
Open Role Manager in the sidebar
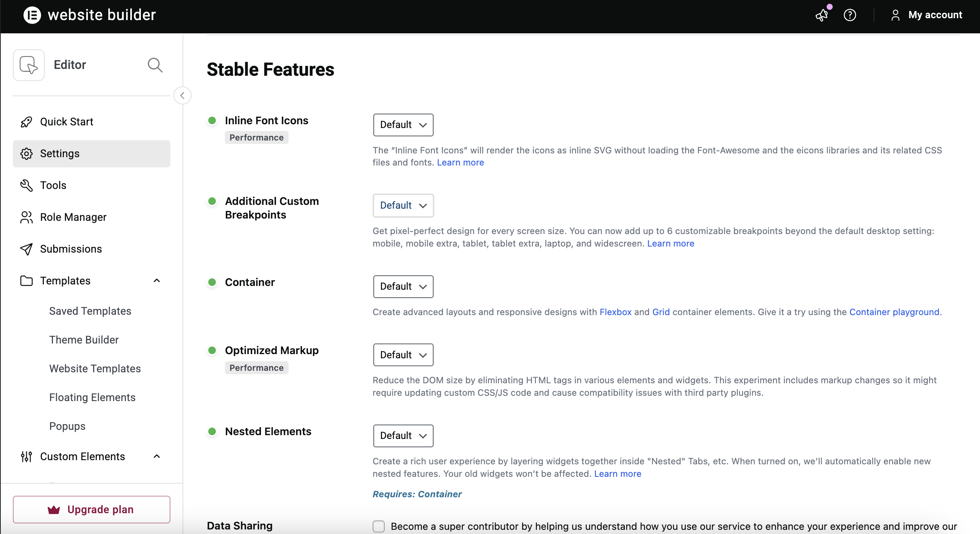point(73,217)
